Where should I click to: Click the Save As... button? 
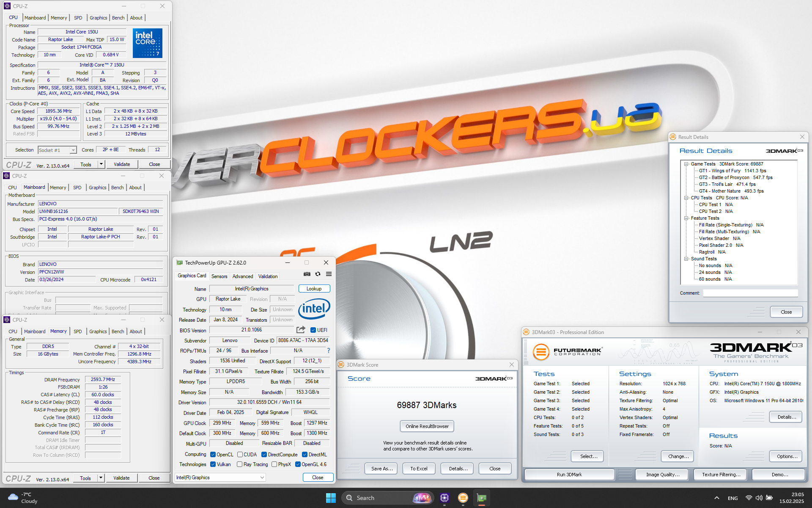(382, 469)
